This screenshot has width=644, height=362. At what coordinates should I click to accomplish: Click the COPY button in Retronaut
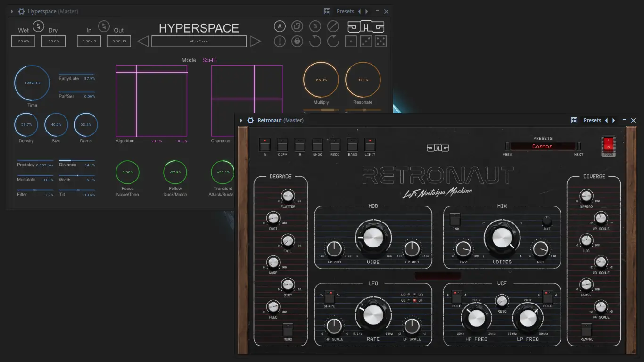point(282,145)
